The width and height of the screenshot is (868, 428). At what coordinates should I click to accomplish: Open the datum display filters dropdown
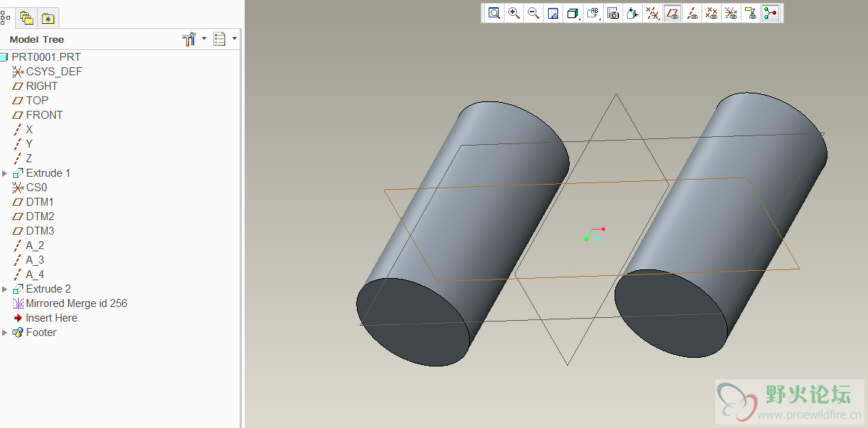pos(653,13)
